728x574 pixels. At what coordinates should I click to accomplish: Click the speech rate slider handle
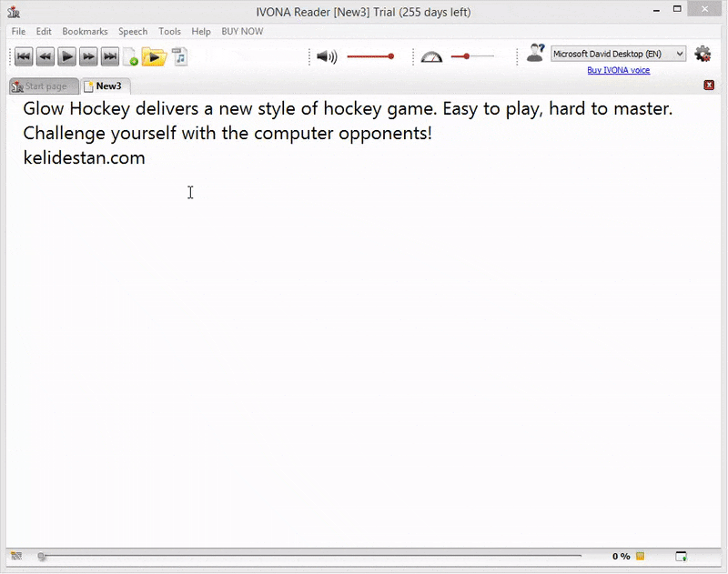pyautogui.click(x=466, y=56)
